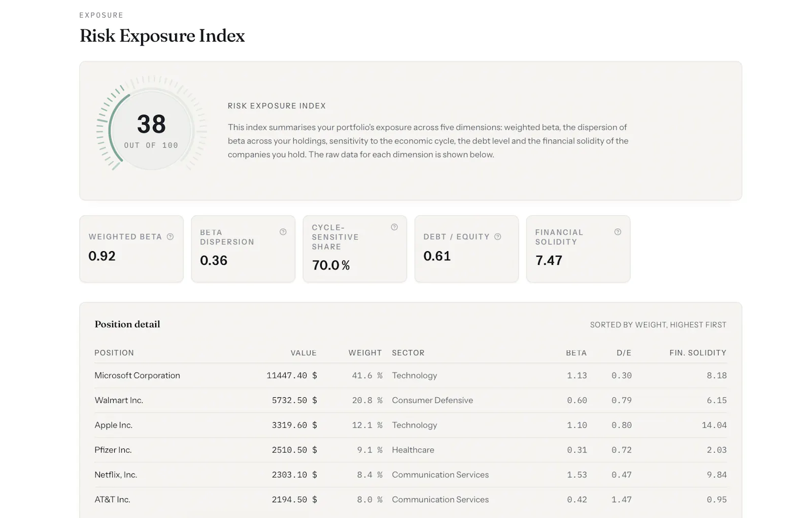Image resolution: width=812 pixels, height=518 pixels.
Task: Click Microsoft's Technology sector cell
Action: click(415, 375)
